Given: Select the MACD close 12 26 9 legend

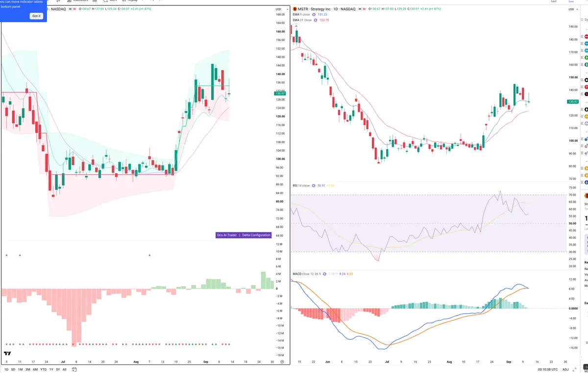Looking at the screenshot, I should [307, 274].
